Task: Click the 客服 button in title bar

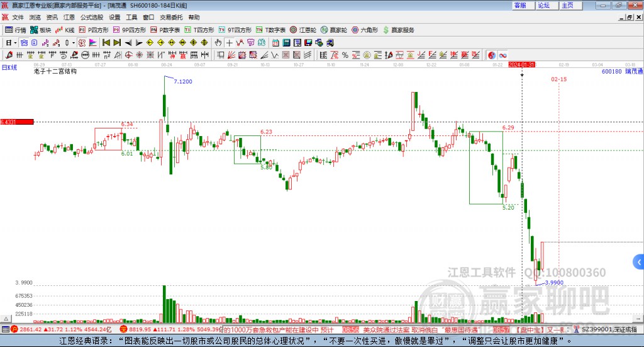Action: click(x=523, y=5)
